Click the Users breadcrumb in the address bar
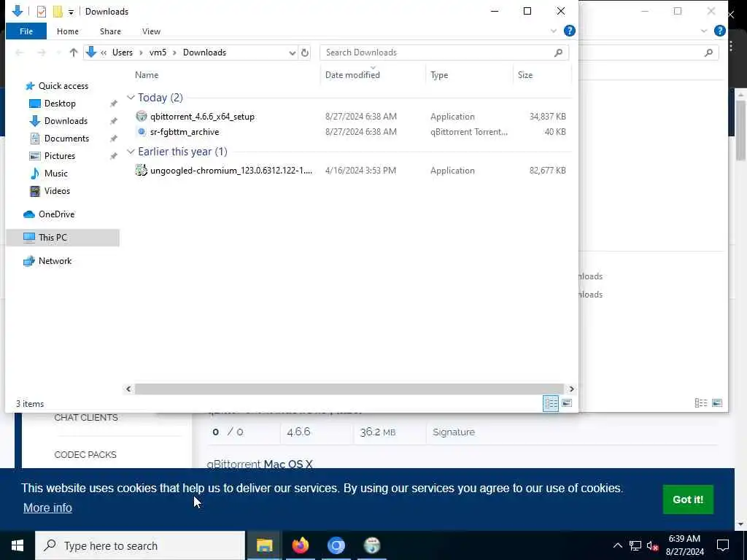Image resolution: width=747 pixels, height=560 pixels. 123,52
